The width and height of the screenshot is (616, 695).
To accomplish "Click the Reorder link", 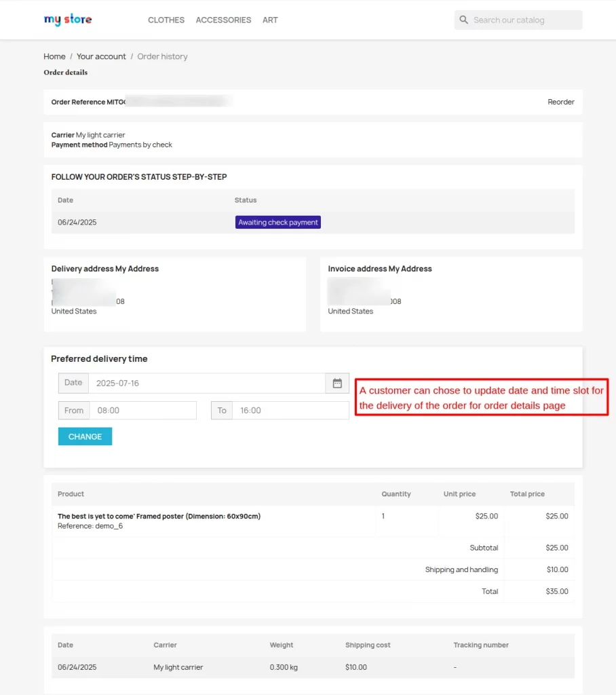I will 561,102.
